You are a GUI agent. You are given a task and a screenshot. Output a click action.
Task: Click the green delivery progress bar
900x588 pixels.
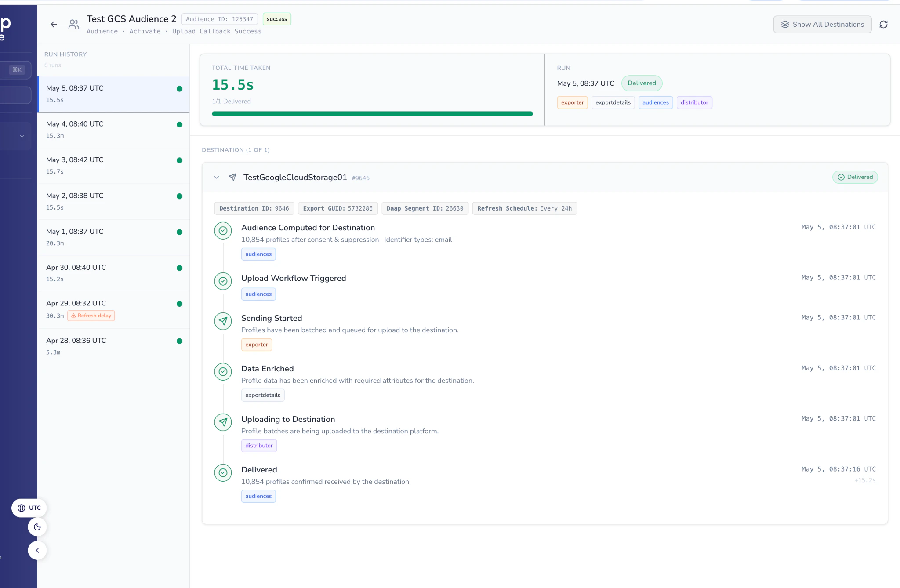[x=372, y=114]
